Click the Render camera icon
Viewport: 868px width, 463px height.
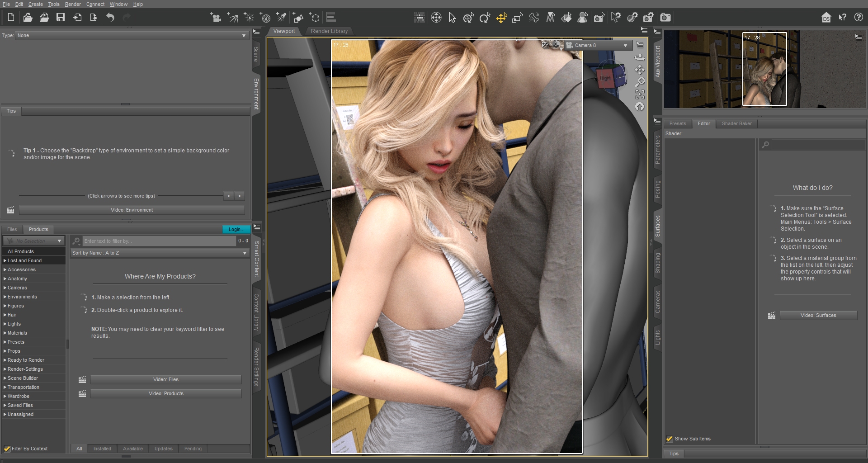pyautogui.click(x=665, y=18)
